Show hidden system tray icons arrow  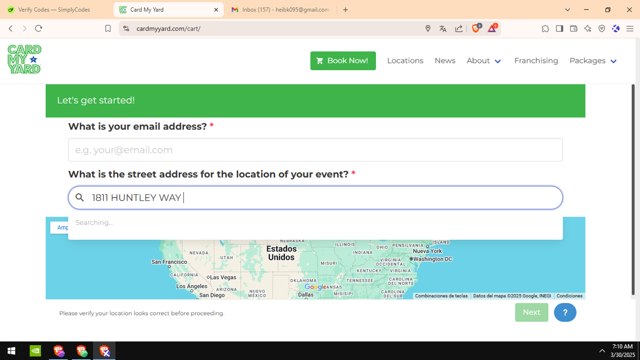coord(602,351)
